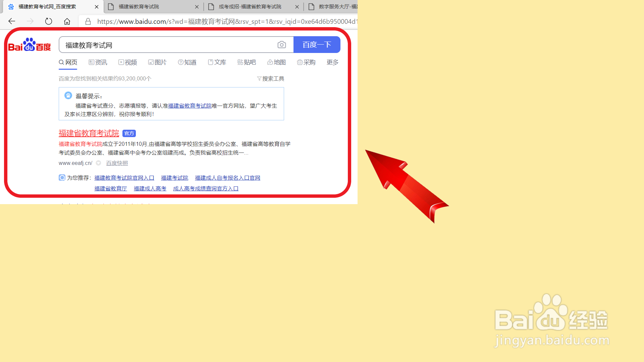Select the 采购 search category
The image size is (644, 362).
tap(306, 62)
